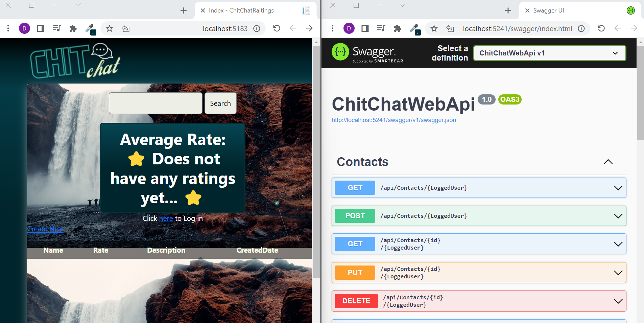Open new tab with plus in the Swagger window
The image size is (644, 323).
(x=508, y=10)
